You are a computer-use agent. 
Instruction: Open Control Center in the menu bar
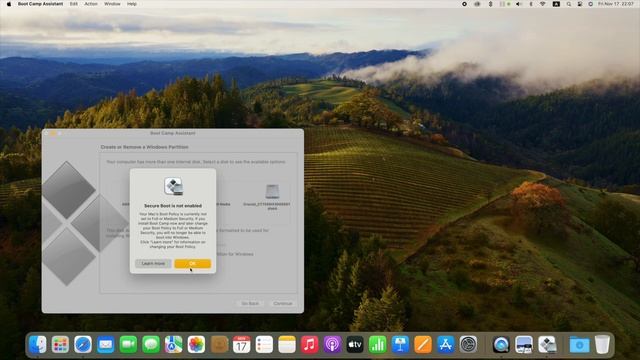pyautogui.click(x=580, y=4)
